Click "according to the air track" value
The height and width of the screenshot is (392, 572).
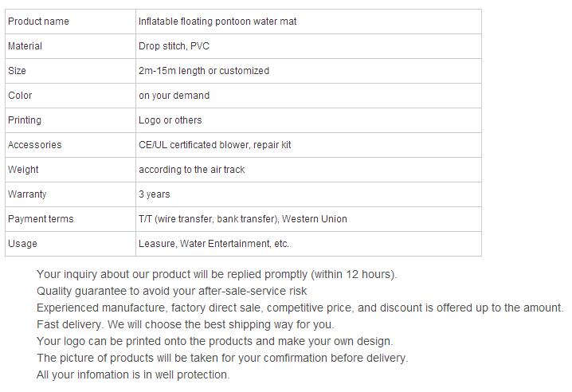click(x=192, y=170)
